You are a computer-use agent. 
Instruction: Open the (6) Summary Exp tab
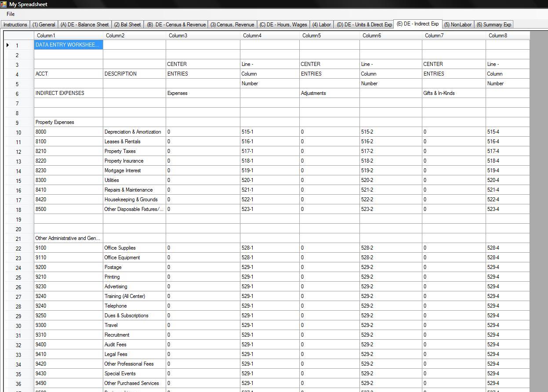[x=494, y=25]
